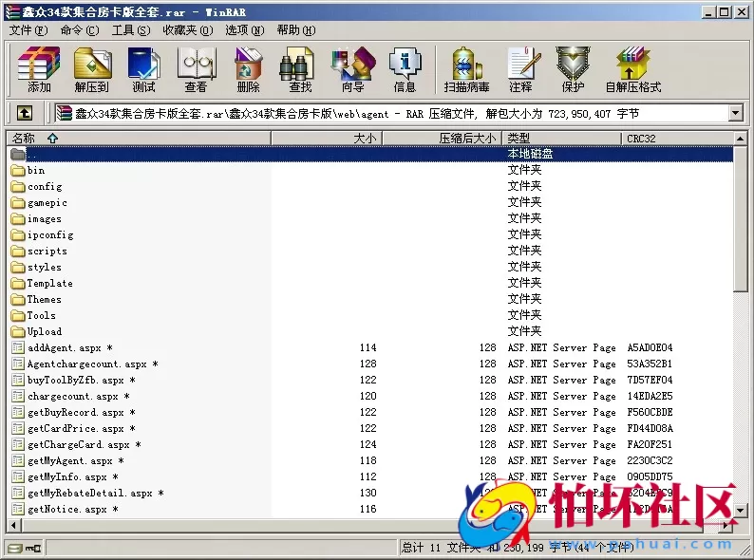Sort by 类型 column header
The image size is (754, 560).
point(561,139)
